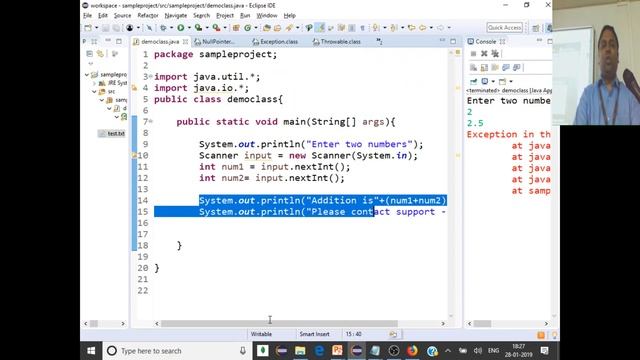Click the Windows Start button

coord(91,351)
